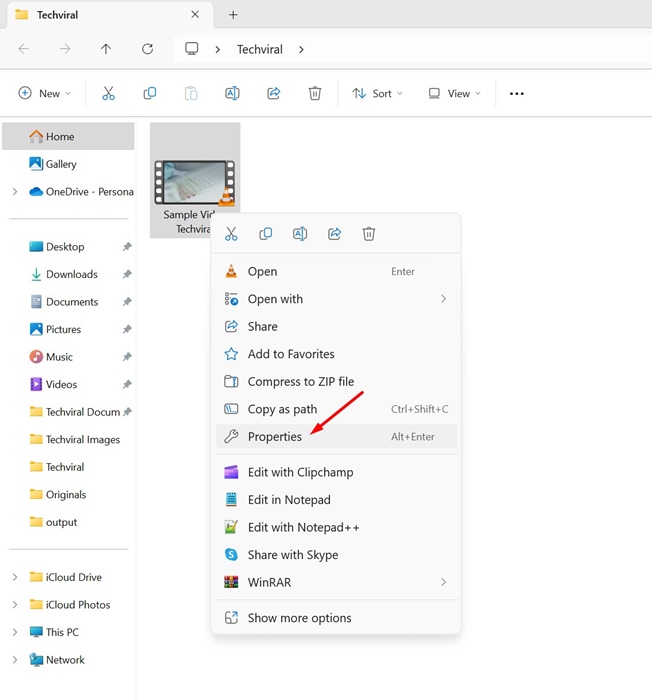Expand the This PC tree node
The width and height of the screenshot is (652, 700).
coord(15,632)
